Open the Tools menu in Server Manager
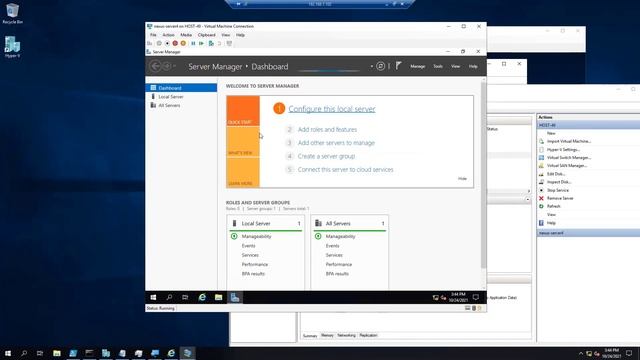Screen dimensions: 640x360 point(438,66)
